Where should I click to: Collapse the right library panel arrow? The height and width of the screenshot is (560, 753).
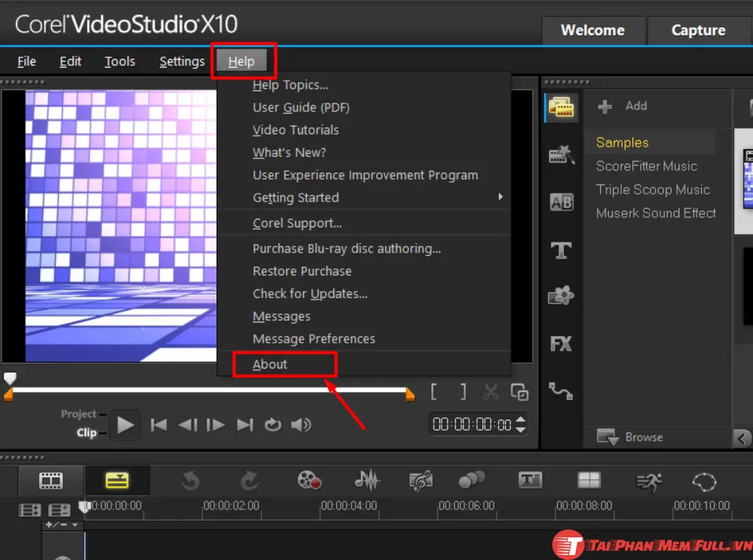point(743,438)
